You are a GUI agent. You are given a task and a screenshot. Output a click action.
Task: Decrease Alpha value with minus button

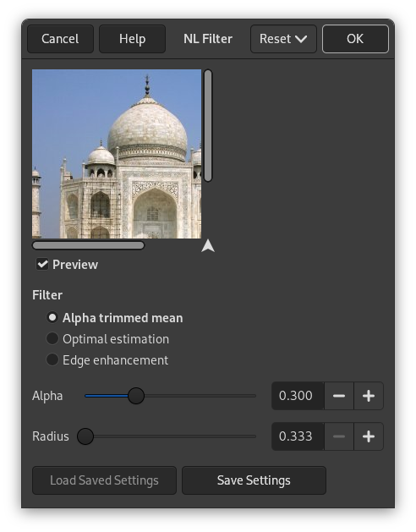click(339, 396)
